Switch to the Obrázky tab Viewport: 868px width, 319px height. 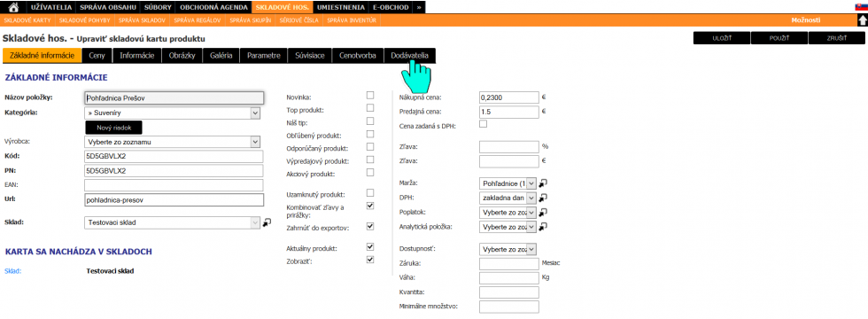(x=182, y=55)
